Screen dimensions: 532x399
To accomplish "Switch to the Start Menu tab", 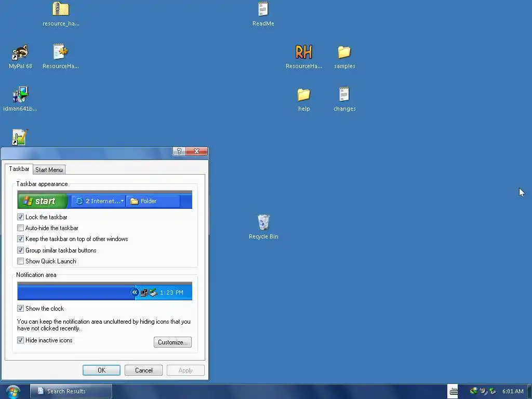I will point(49,170).
